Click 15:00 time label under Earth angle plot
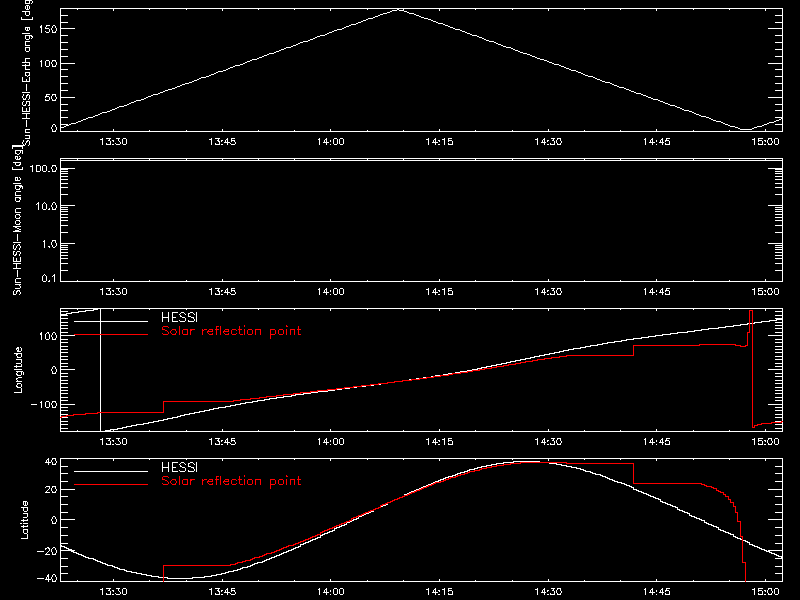Screen dimensions: 800x600 (765, 142)
